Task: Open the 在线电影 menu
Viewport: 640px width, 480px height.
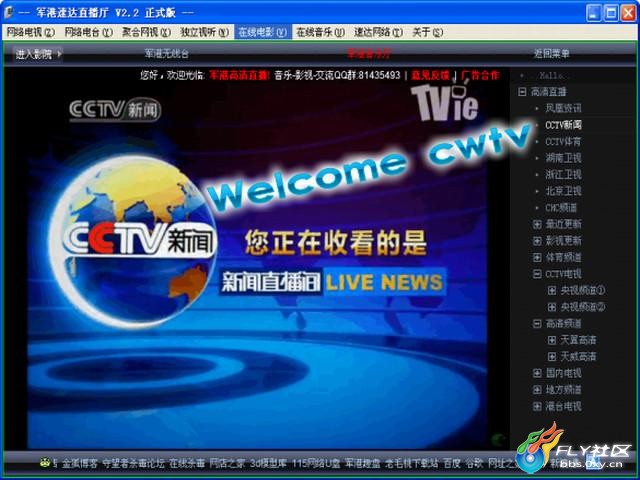Action: pyautogui.click(x=262, y=32)
